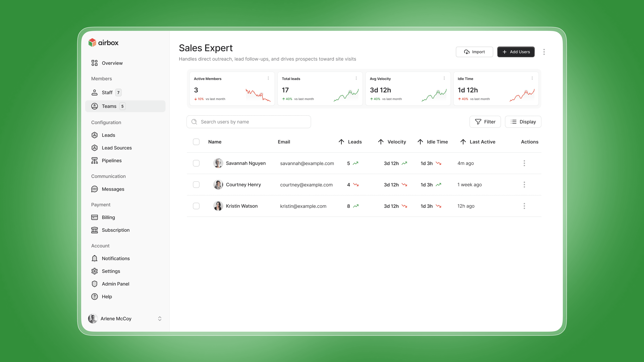The height and width of the screenshot is (362, 644).
Task: Click the Add Users button
Action: coord(516,52)
